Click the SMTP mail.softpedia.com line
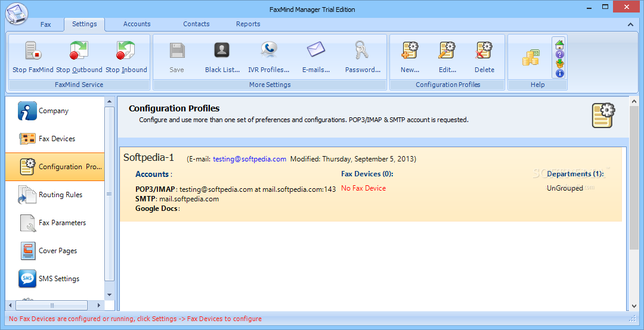Image resolution: width=644 pixels, height=330 pixels. point(177,199)
